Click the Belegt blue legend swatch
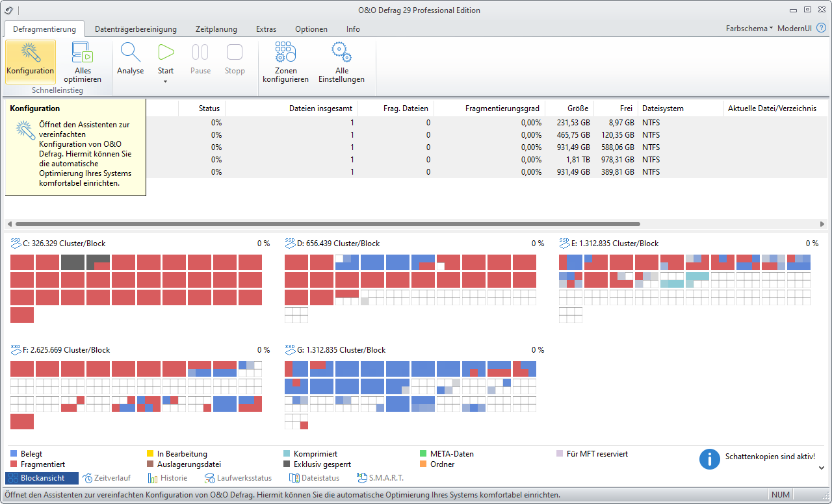The height and width of the screenshot is (504, 832). coord(14,454)
